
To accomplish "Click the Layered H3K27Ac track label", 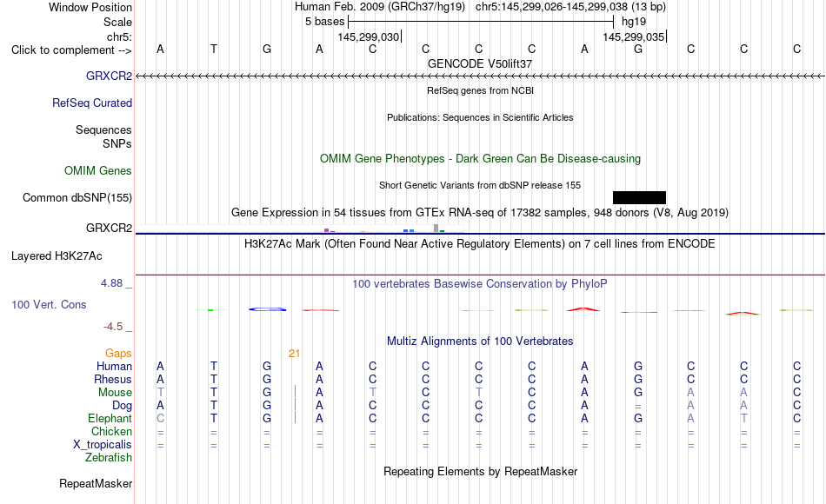I will pyautogui.click(x=57, y=256).
